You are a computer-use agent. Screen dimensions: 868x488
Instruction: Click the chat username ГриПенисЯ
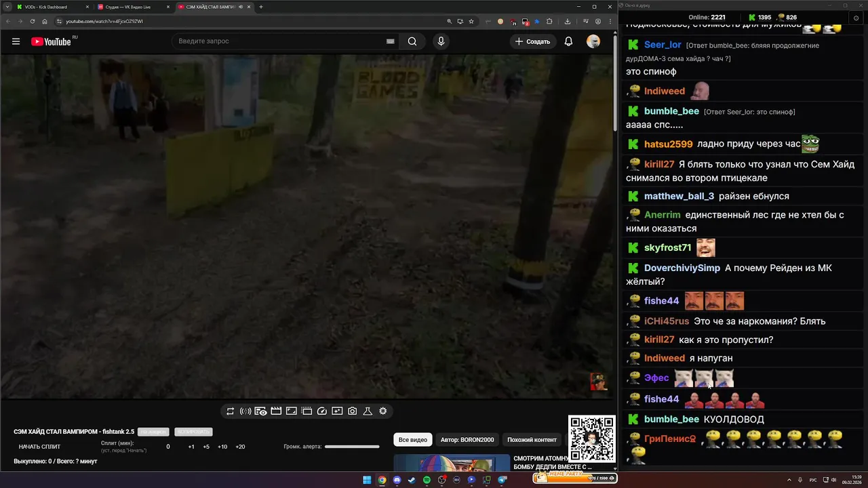tap(670, 439)
